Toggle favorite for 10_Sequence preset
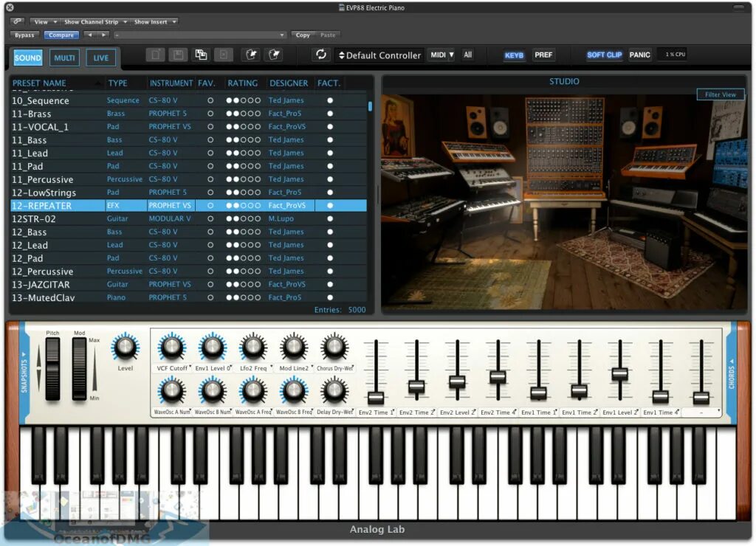Screen dimensions: 756x546 point(210,101)
